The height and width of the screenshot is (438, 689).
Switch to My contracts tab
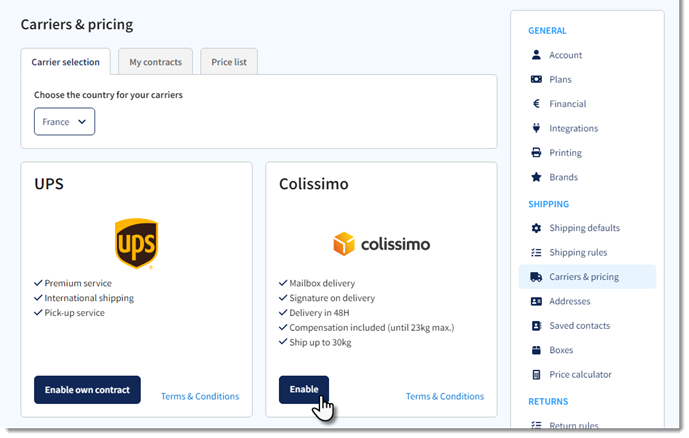click(x=156, y=62)
